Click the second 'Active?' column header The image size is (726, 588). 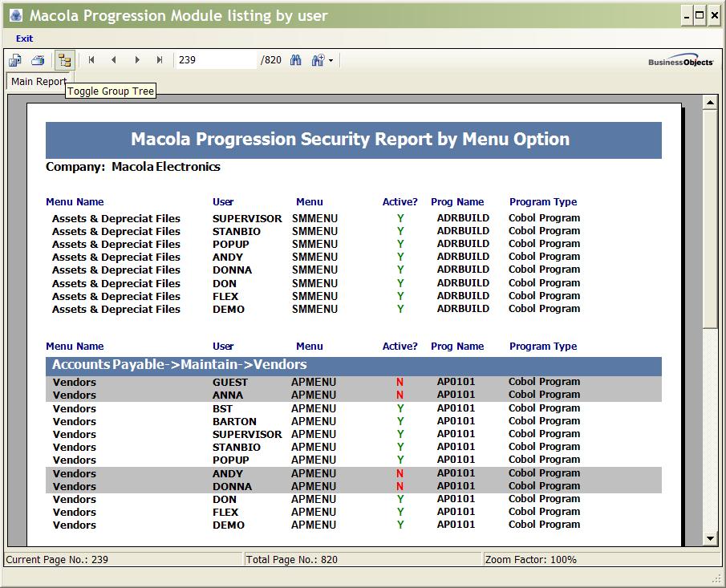click(x=400, y=347)
